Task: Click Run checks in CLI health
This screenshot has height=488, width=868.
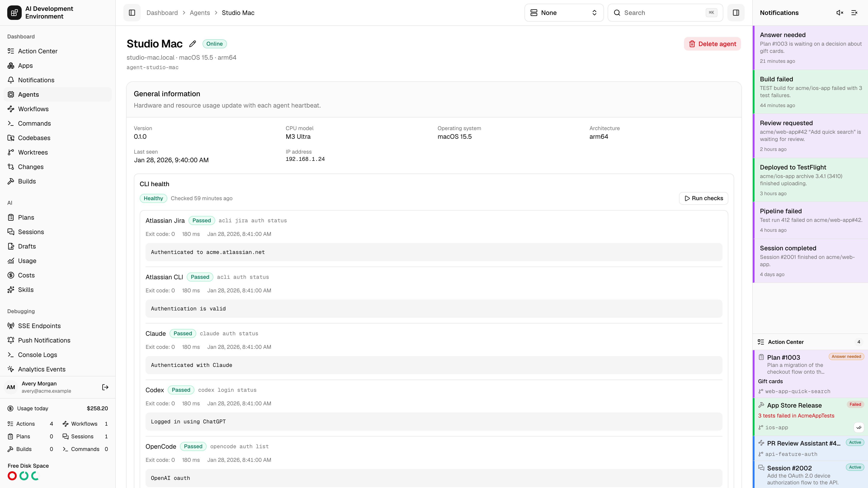Action: 704,198
